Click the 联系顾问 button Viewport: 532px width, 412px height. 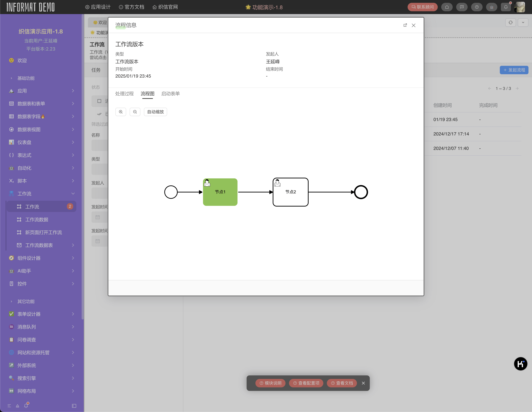(x=422, y=7)
